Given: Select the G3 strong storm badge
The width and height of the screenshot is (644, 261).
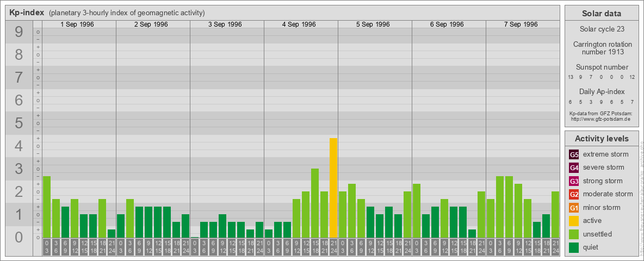Looking at the screenshot, I should pyautogui.click(x=574, y=181).
